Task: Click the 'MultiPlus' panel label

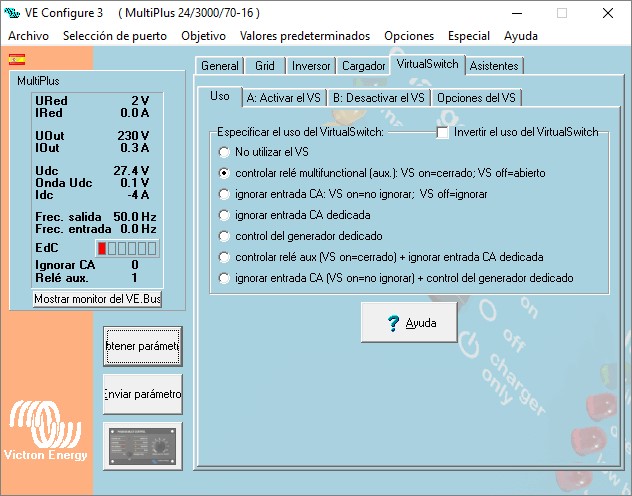Action: coord(38,81)
